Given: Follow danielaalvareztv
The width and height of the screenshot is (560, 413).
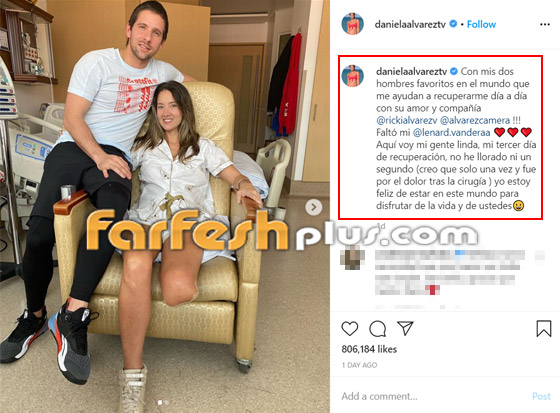Looking at the screenshot, I should coord(481,24).
